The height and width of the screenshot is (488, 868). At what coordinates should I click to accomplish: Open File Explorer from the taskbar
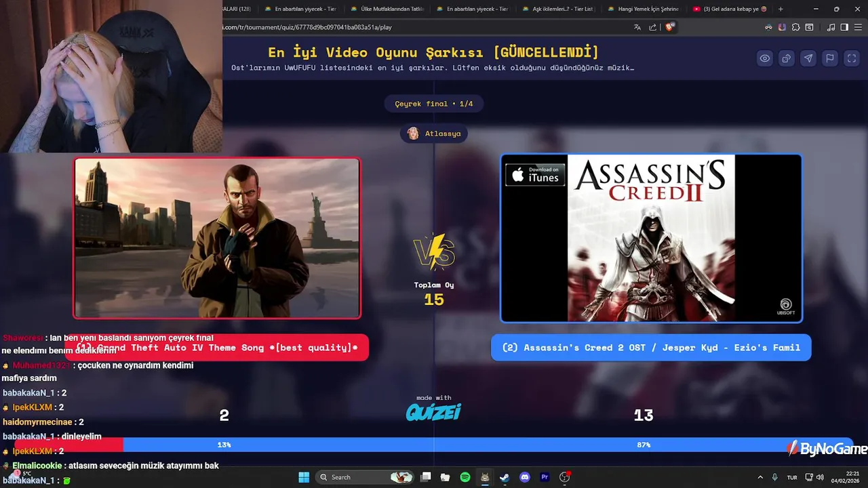point(445,477)
